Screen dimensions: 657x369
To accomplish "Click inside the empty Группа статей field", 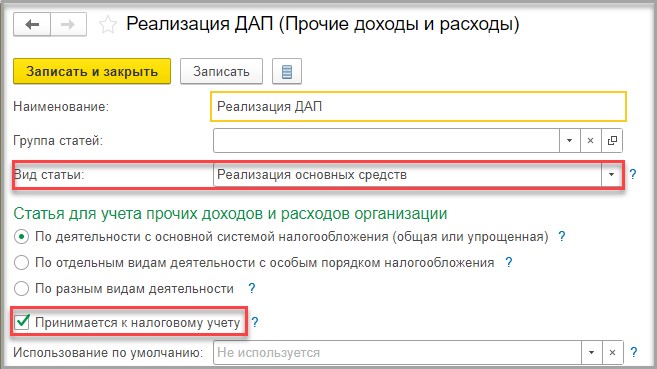I will 386,141.
